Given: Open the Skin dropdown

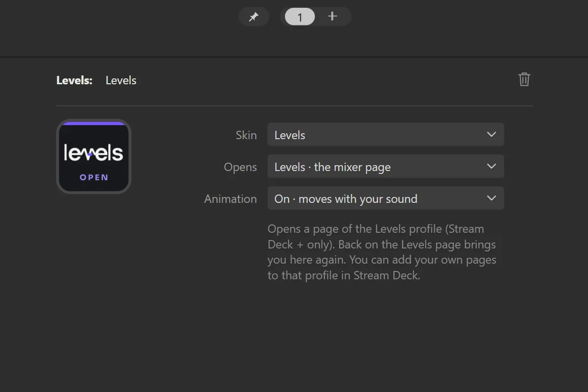Looking at the screenshot, I should point(386,135).
